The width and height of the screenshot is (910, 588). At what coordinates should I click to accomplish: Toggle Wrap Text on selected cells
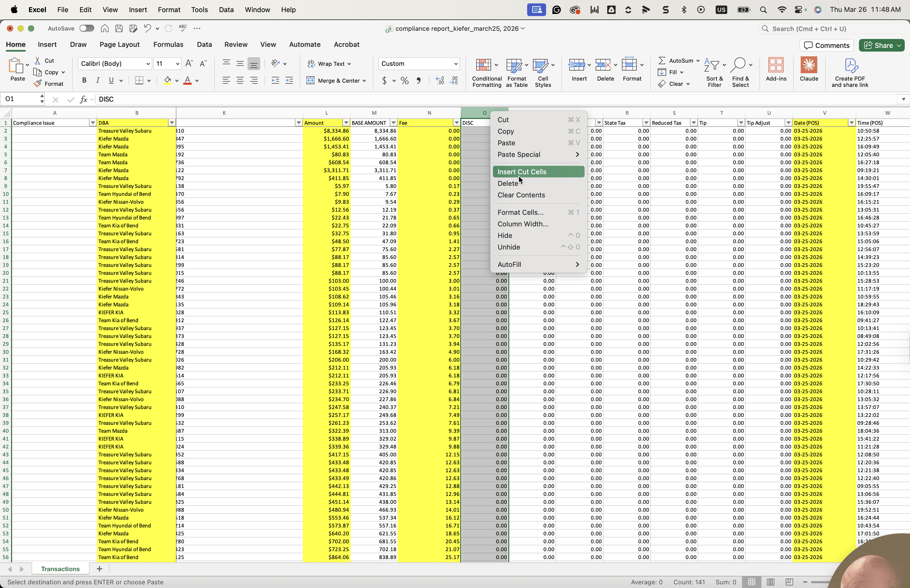pyautogui.click(x=329, y=64)
